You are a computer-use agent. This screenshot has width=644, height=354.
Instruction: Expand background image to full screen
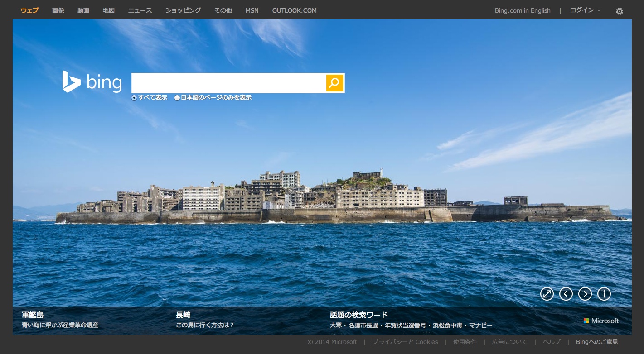pyautogui.click(x=547, y=294)
